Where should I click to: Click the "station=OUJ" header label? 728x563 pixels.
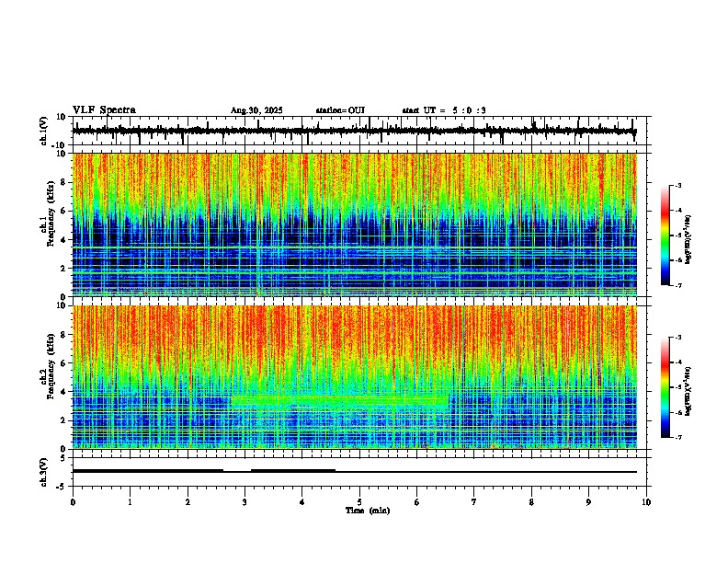(x=340, y=110)
